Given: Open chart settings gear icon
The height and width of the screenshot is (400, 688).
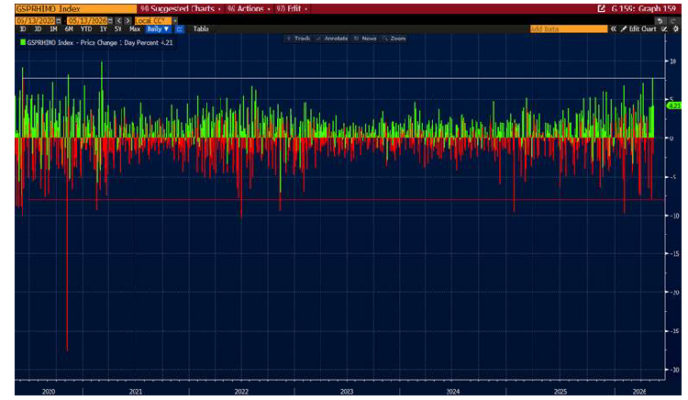Looking at the screenshot, I should pyautogui.click(x=676, y=29).
